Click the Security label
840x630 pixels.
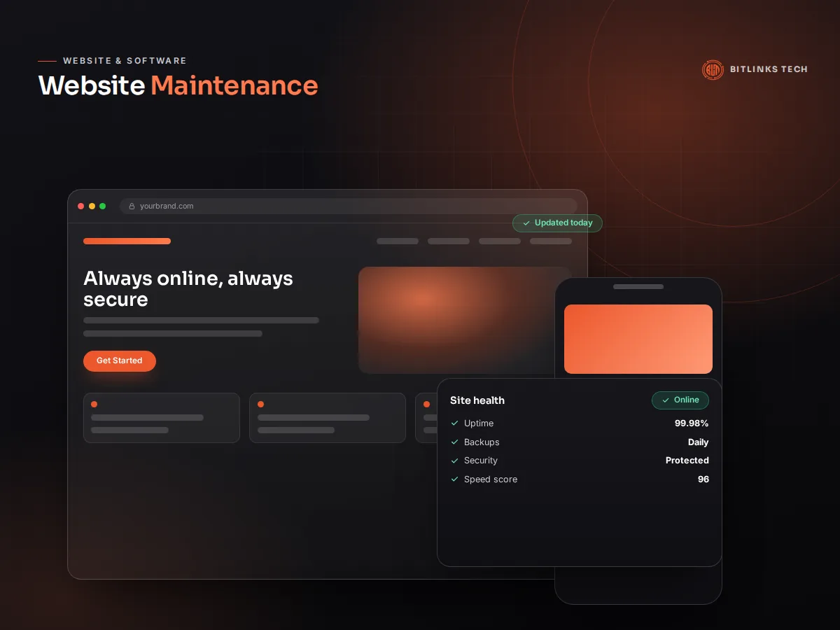481,461
